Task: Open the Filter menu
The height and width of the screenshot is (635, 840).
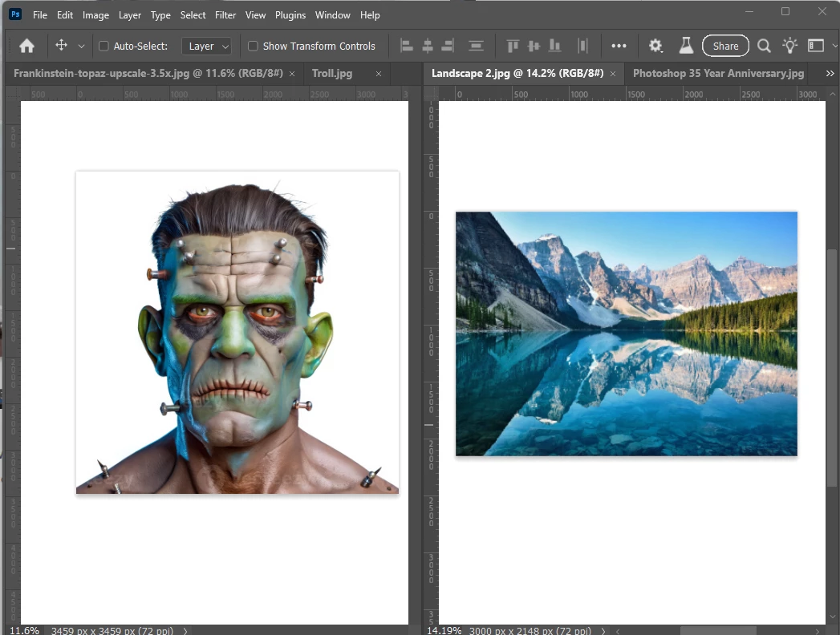Action: (x=225, y=15)
